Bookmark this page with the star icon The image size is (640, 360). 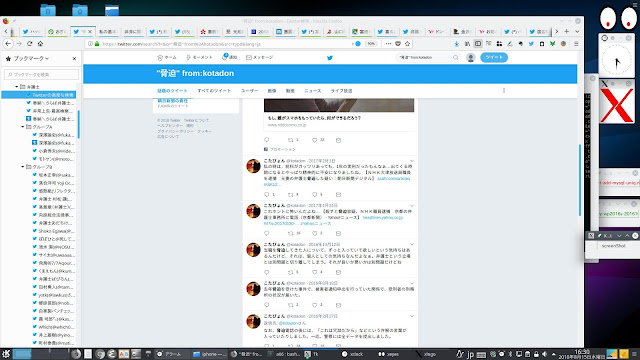tap(407, 44)
